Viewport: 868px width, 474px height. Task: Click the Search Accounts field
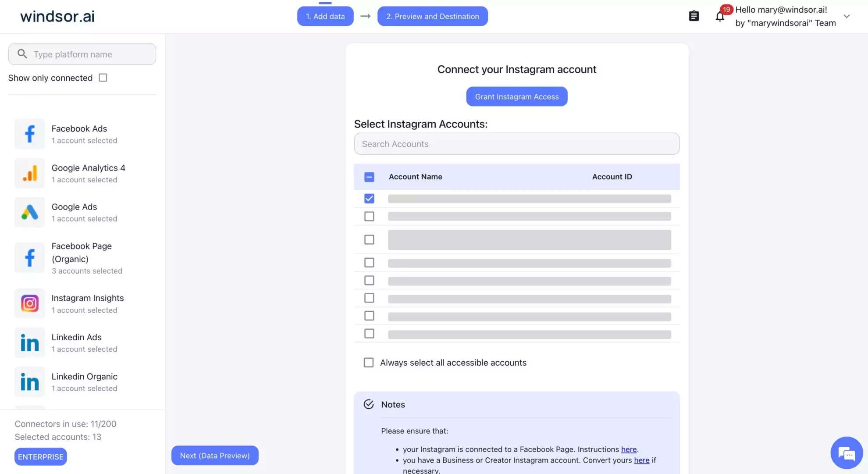coord(516,144)
